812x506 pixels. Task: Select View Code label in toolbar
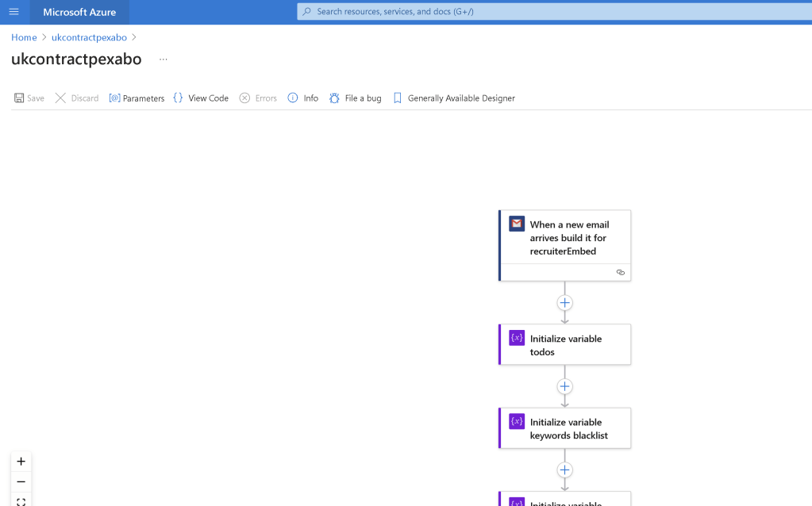tap(208, 98)
